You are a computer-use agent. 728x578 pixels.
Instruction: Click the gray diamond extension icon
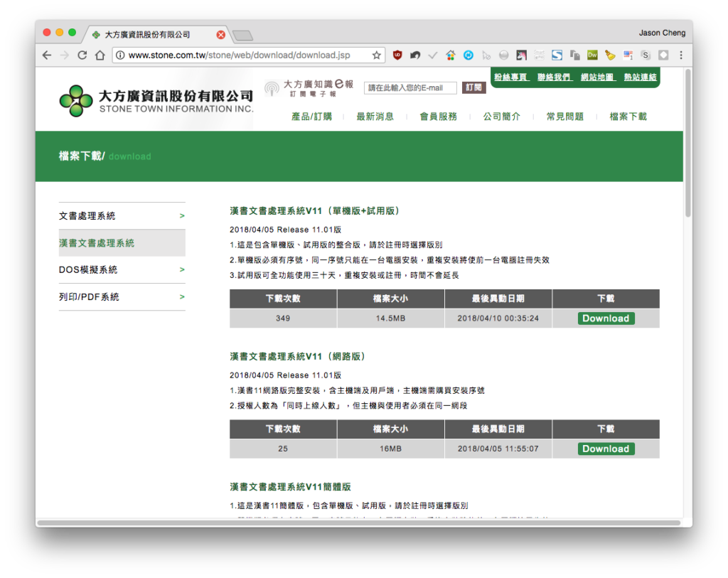[663, 55]
